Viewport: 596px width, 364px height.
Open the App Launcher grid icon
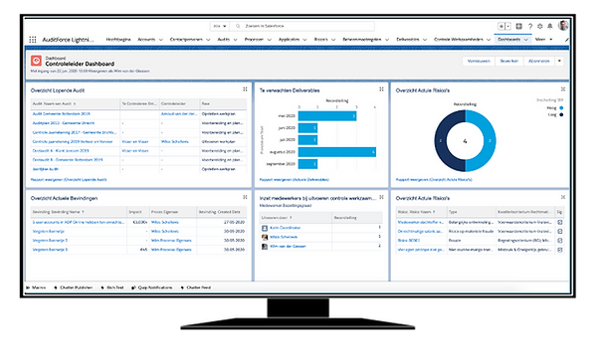[x=33, y=40]
